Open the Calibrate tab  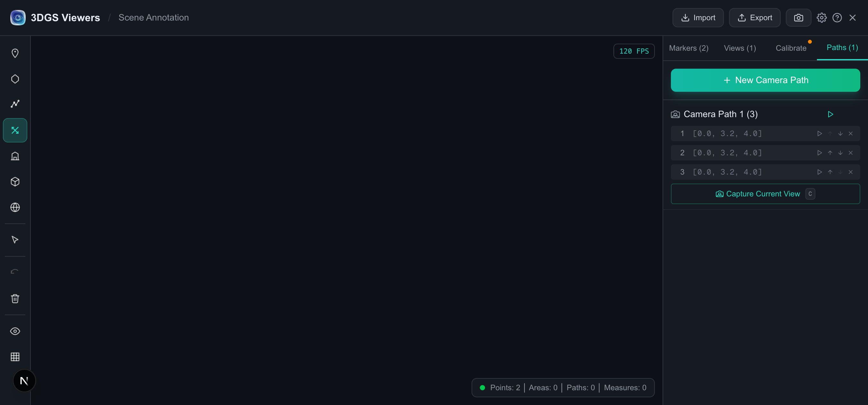791,48
